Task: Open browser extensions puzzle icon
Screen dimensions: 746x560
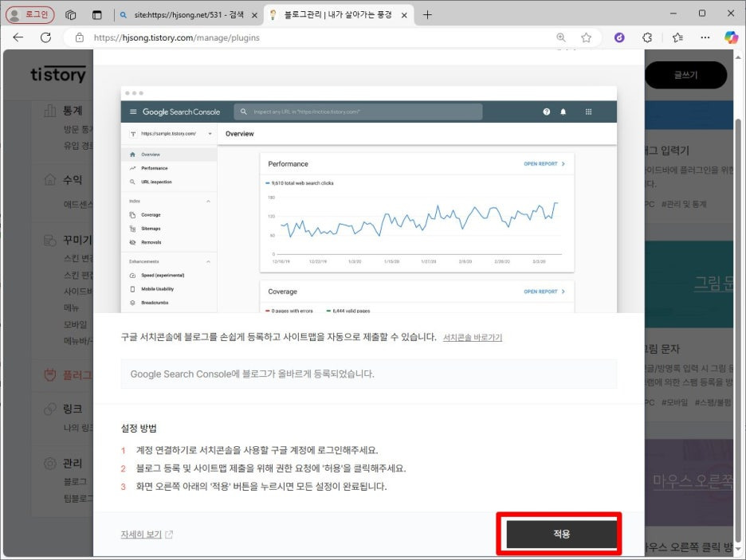Action: [x=647, y=37]
